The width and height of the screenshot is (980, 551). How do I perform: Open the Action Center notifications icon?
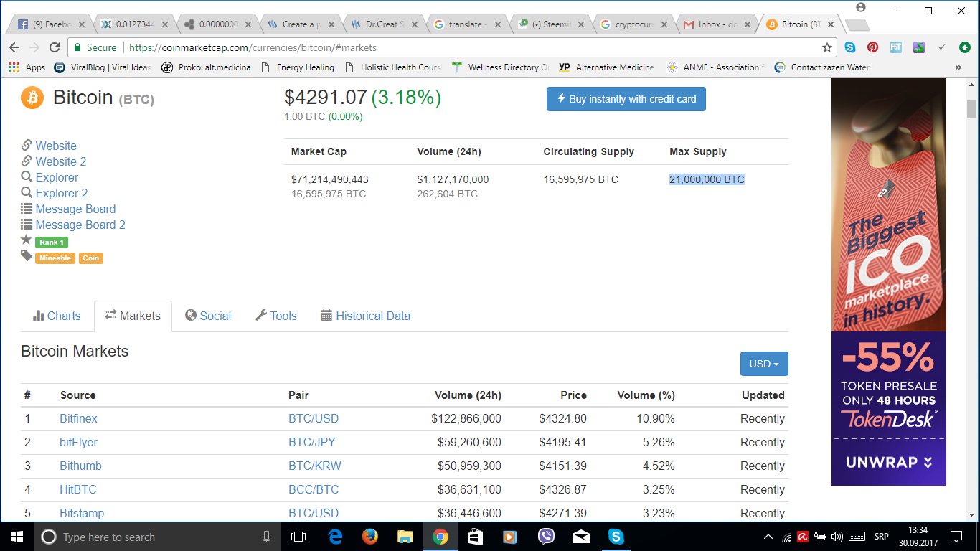[956, 537]
